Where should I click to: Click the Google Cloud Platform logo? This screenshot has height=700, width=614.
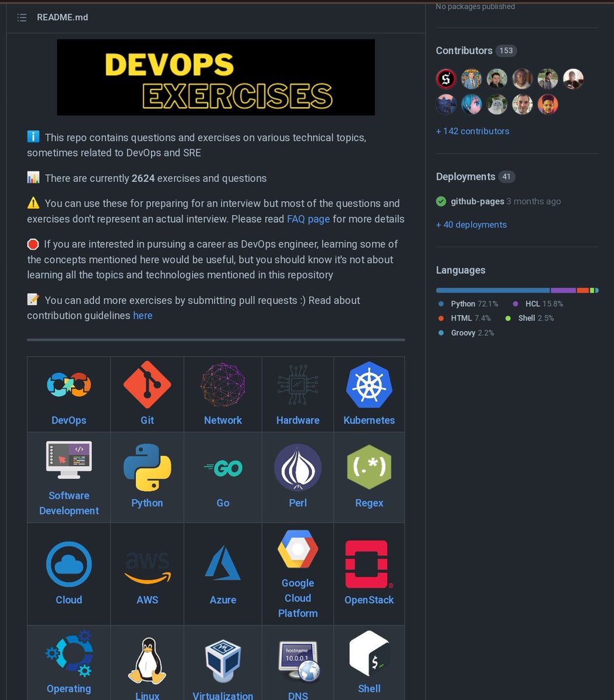(298, 549)
